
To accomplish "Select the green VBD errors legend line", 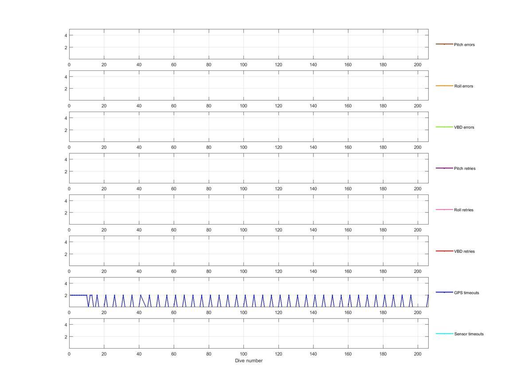I will point(444,127).
